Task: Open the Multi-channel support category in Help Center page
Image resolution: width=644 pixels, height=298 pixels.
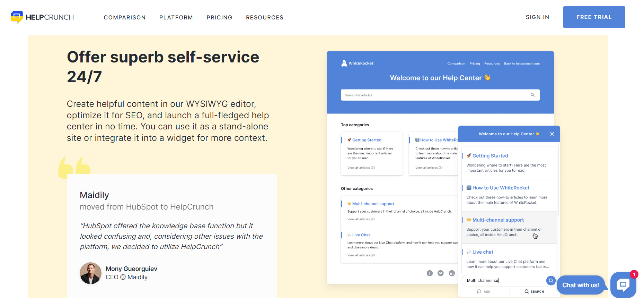Action: coord(373,204)
